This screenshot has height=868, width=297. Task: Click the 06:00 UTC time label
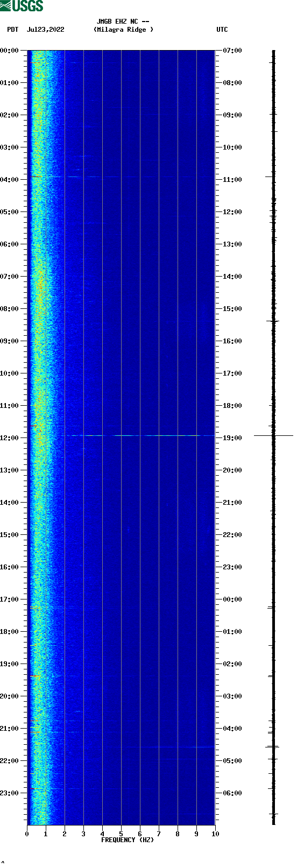point(232,793)
